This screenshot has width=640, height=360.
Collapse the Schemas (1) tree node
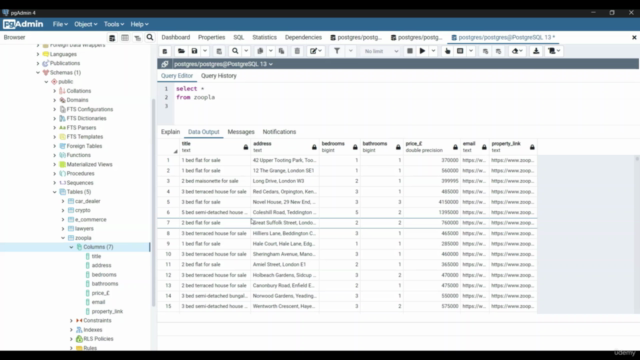tap(38, 73)
